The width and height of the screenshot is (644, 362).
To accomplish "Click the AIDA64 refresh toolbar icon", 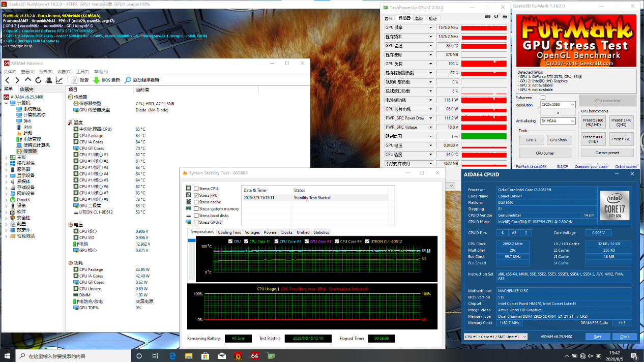I will (38, 80).
